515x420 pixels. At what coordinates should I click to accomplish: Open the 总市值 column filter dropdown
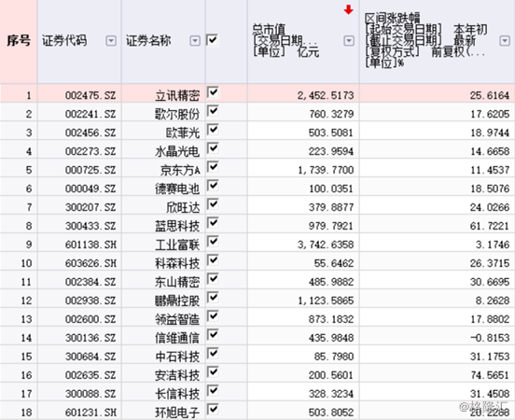coord(349,41)
